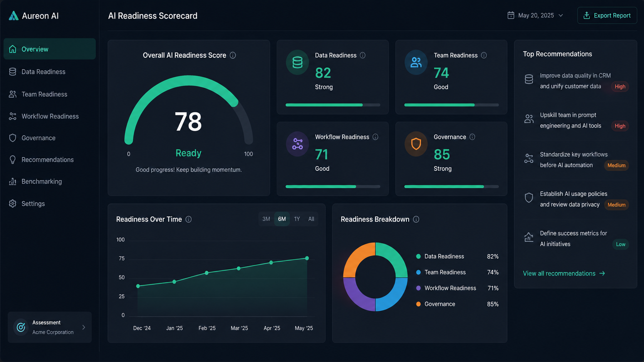Screen dimensions: 644x362
Task: Go to Team Readiness in the sidebar
Action: [x=50, y=94]
